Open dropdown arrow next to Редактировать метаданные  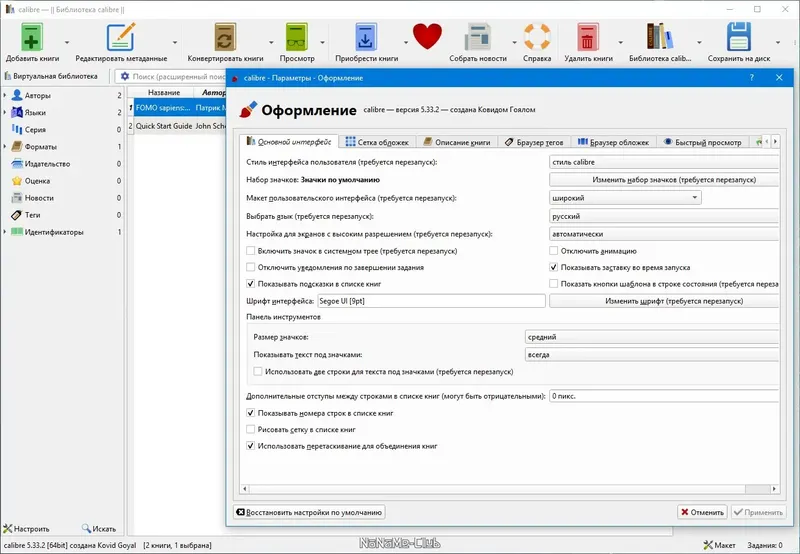[x=175, y=42]
